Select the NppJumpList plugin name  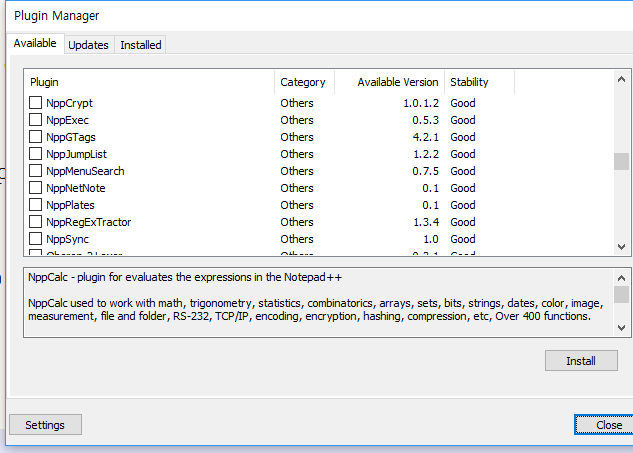pos(77,154)
